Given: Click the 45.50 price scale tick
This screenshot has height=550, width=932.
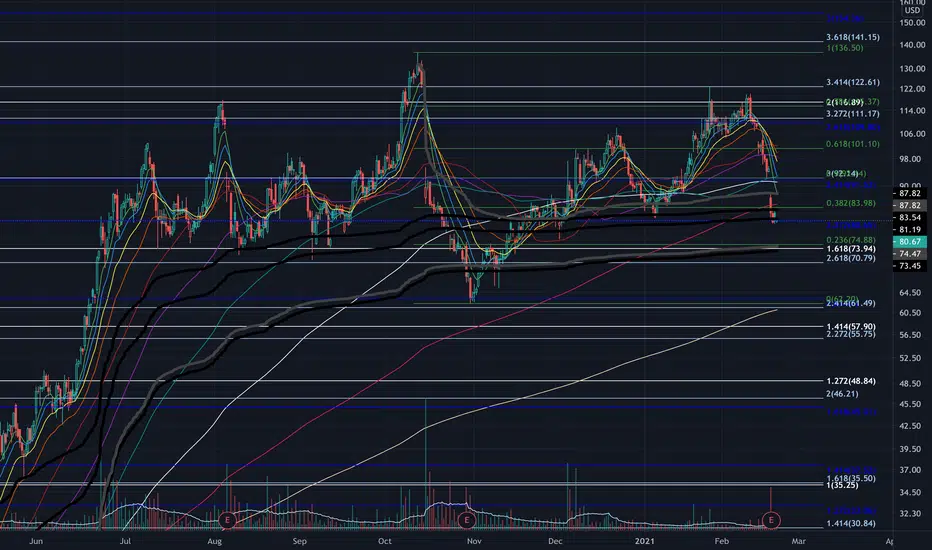Looking at the screenshot, I should [x=912, y=404].
